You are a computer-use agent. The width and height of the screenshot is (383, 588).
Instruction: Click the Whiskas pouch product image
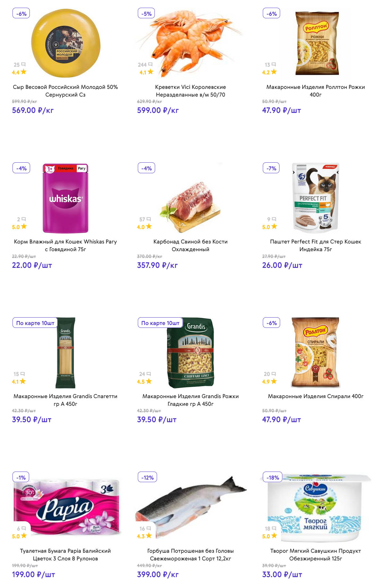click(x=65, y=198)
